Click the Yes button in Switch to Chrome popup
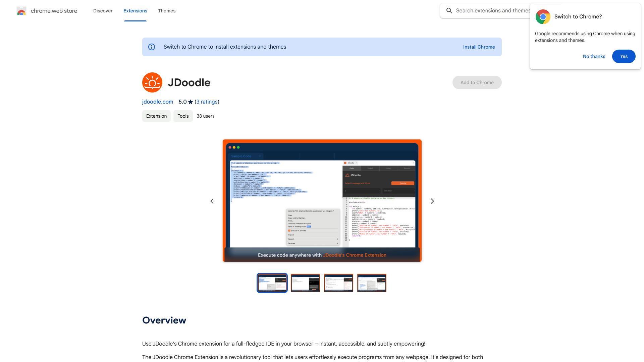 point(624,56)
